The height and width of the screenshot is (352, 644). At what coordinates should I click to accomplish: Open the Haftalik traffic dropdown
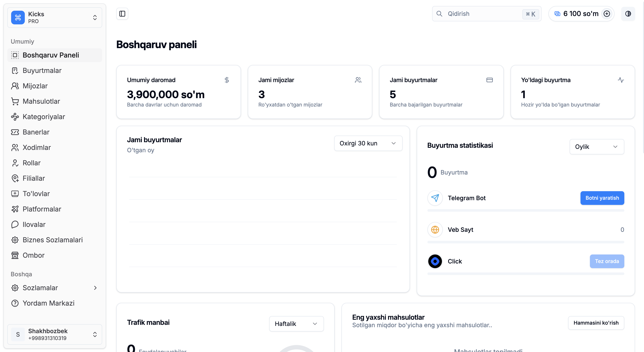pyautogui.click(x=296, y=324)
